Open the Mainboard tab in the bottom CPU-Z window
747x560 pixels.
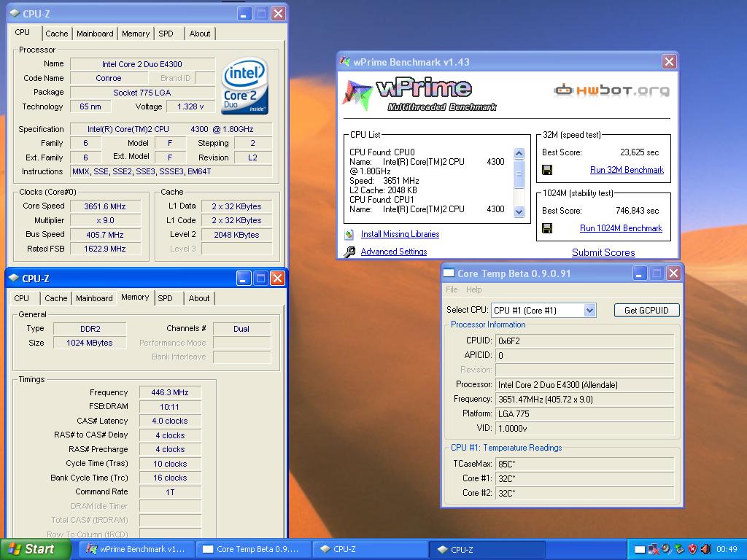pyautogui.click(x=94, y=298)
